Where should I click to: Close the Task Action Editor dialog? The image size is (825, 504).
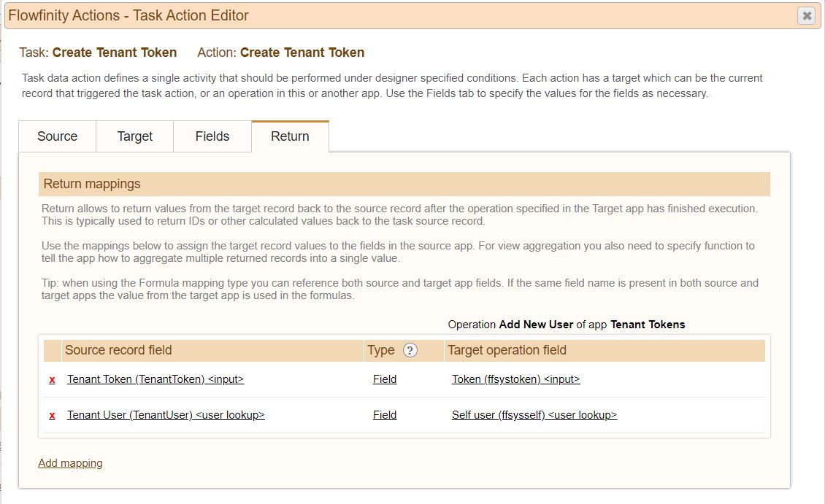[806, 16]
